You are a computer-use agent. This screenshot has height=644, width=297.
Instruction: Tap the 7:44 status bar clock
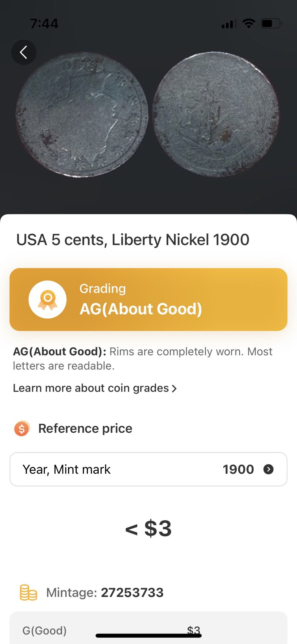44,23
